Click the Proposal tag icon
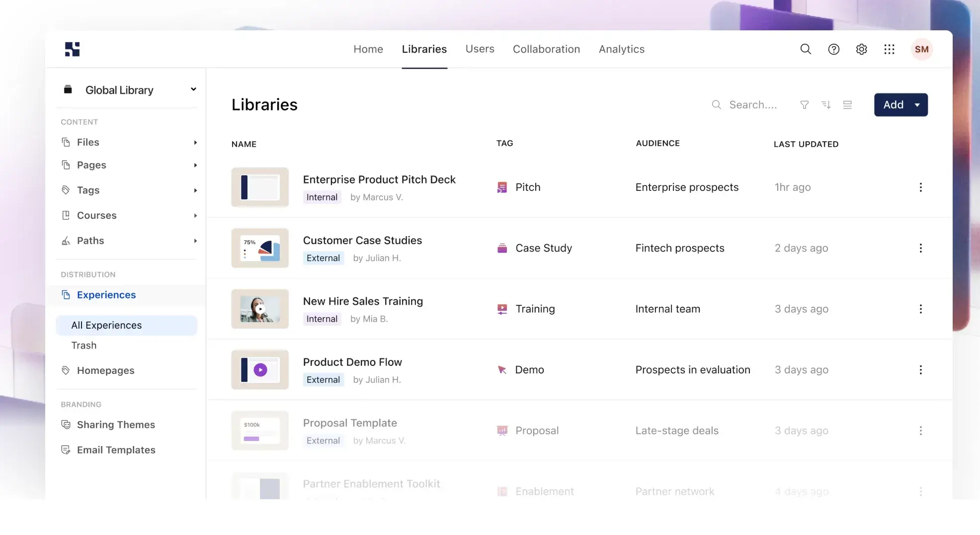Image resolution: width=980 pixels, height=535 pixels. click(502, 431)
